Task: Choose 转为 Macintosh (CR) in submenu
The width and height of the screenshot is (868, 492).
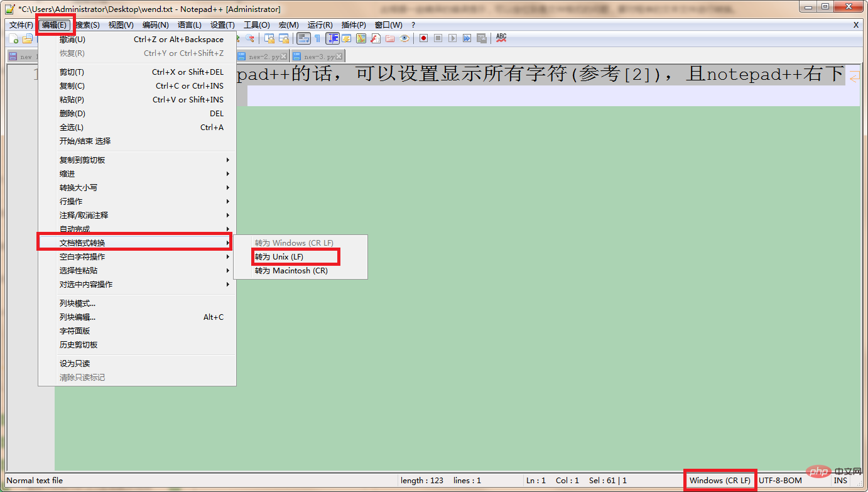Action: (300, 271)
